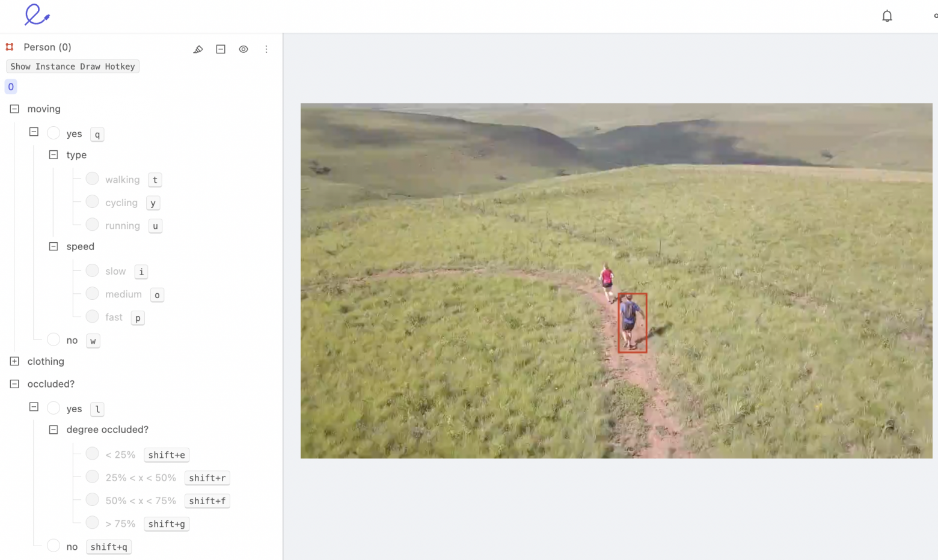Collapse the moving attribute
This screenshot has width=938, height=560.
coord(14,109)
